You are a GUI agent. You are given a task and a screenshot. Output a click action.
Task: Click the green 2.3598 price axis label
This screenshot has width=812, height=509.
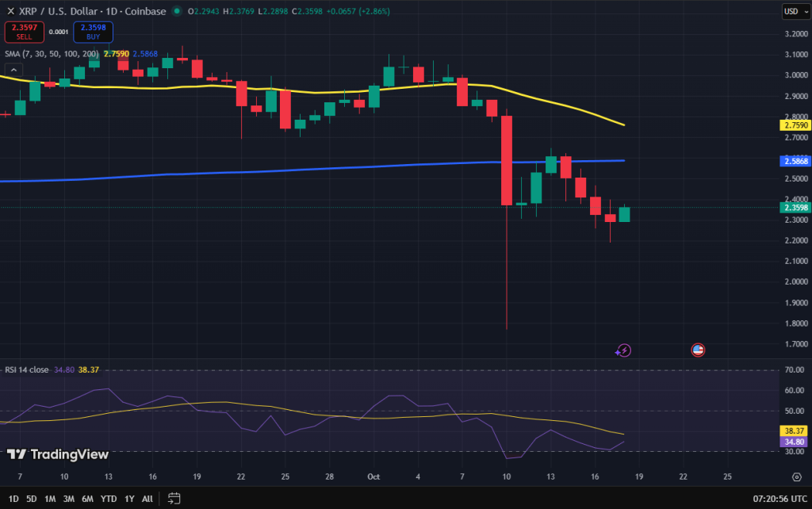tap(795, 208)
